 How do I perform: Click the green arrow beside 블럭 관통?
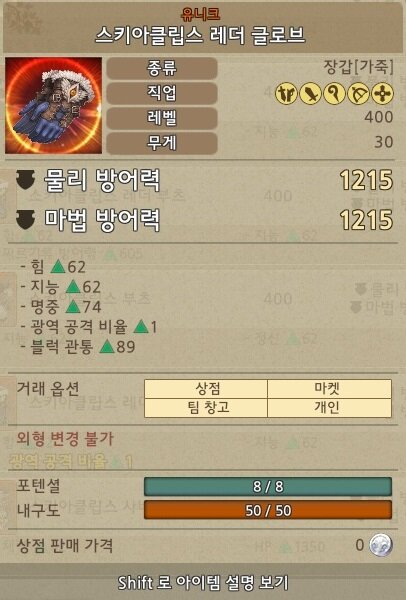(x=107, y=347)
